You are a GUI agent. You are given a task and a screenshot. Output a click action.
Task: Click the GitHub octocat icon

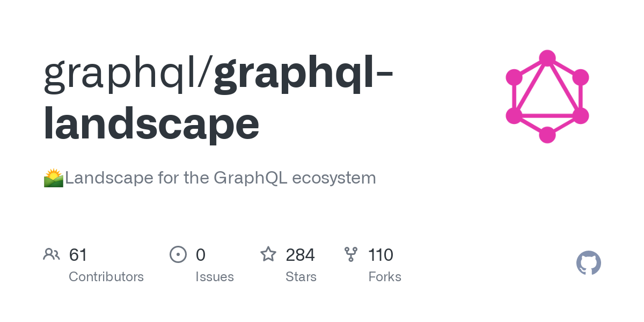point(589,264)
